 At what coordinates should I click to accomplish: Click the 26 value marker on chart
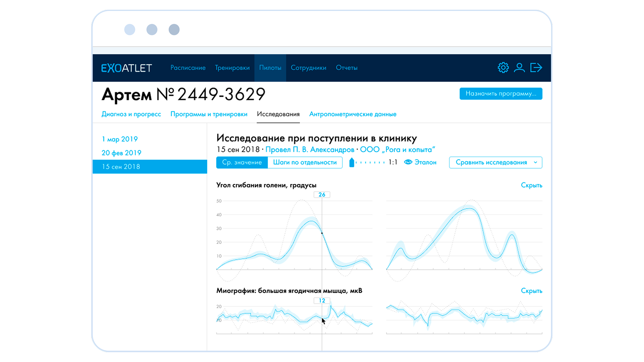(322, 195)
